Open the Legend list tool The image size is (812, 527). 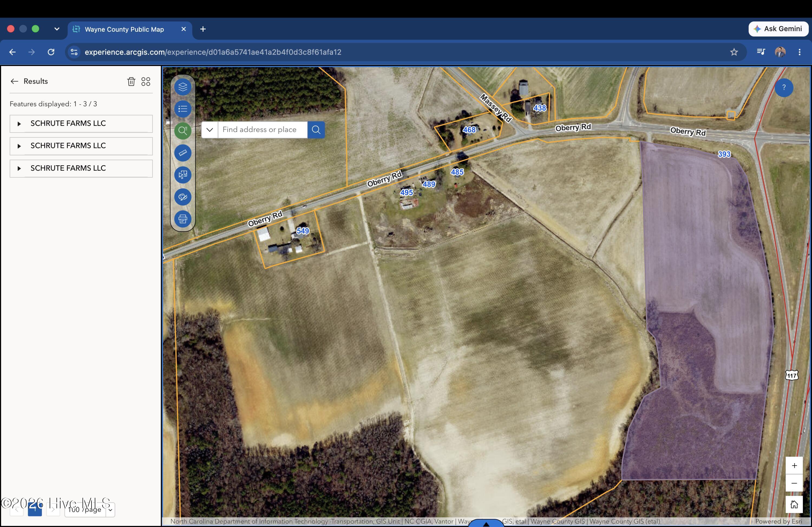coord(182,109)
